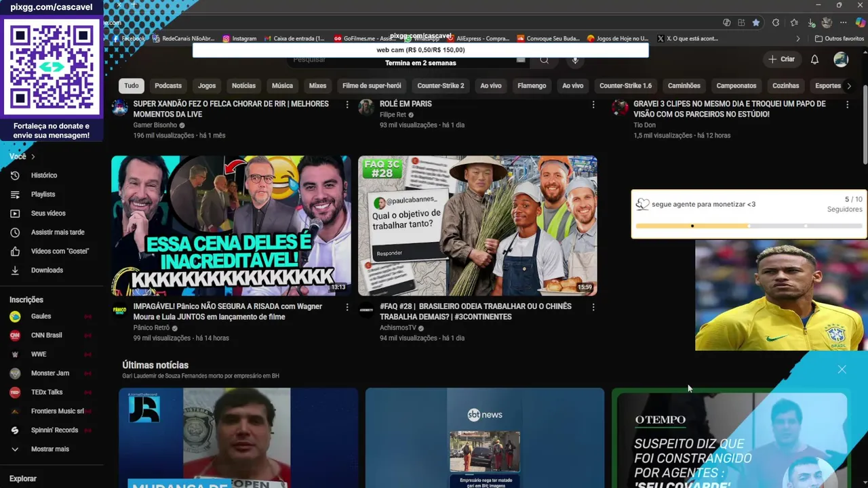
Task: Open the sbt news thumbnail
Action: 485,438
